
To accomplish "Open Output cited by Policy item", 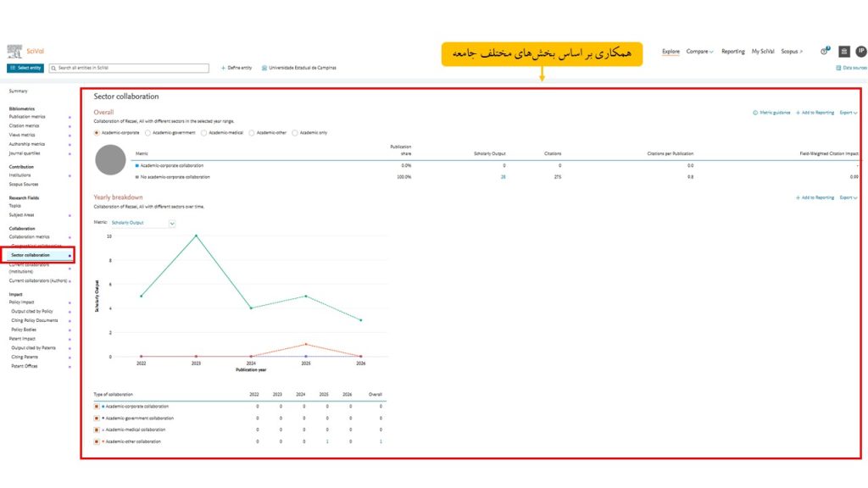I will tap(32, 312).
